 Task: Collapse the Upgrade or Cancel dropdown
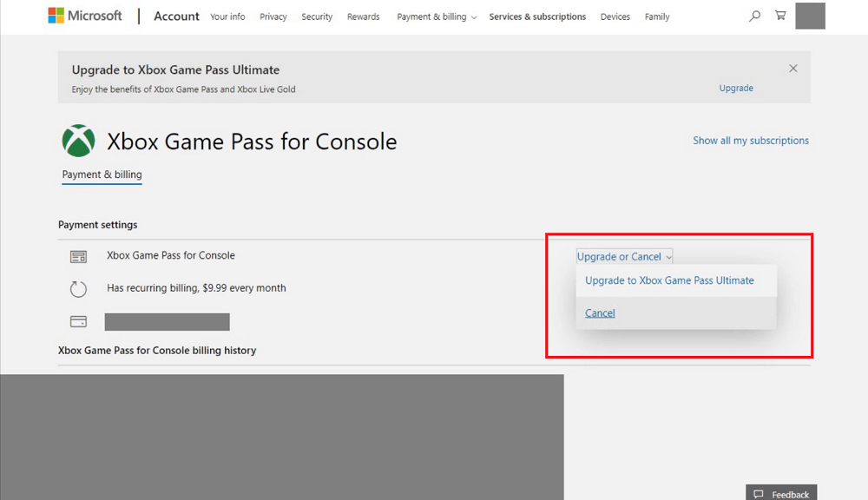624,256
